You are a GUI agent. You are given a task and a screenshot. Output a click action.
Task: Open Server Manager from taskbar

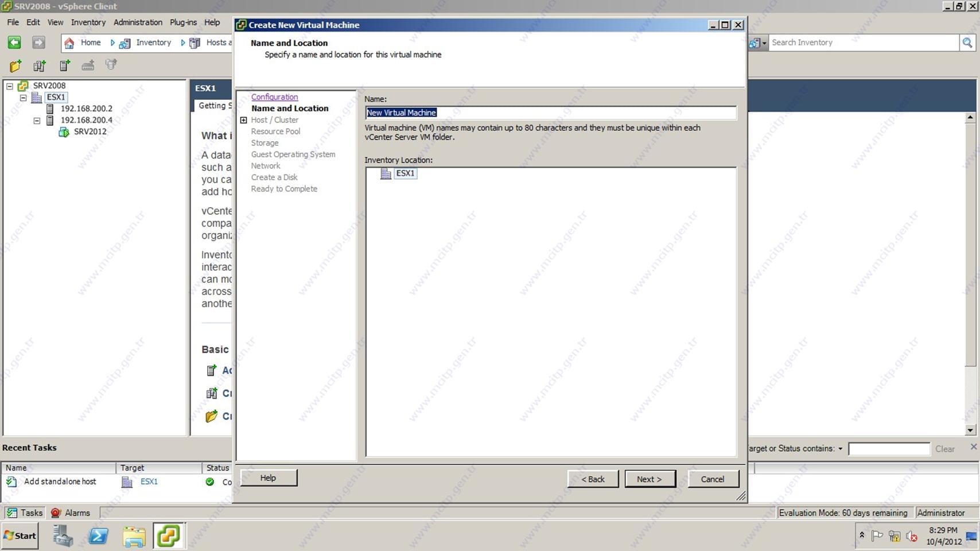tap(63, 536)
